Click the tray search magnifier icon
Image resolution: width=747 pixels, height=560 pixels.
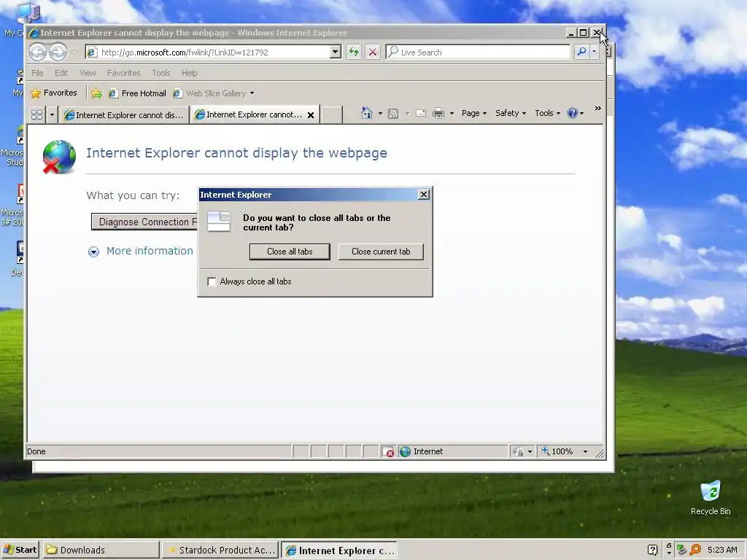point(695,550)
